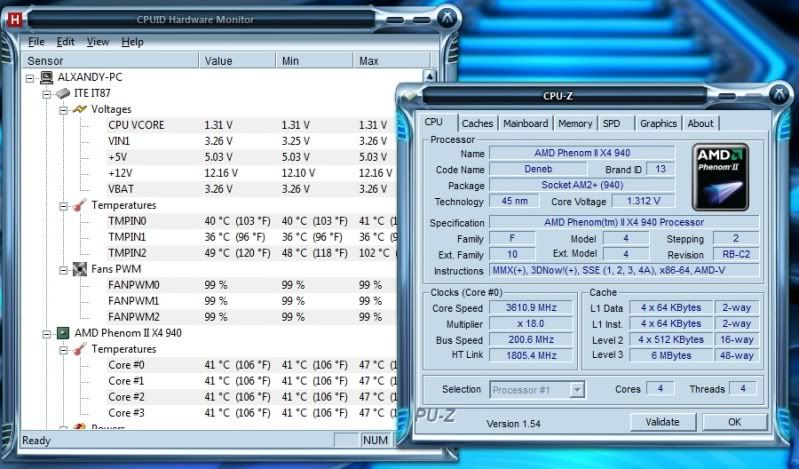799x469 pixels.
Task: Click the Value column header
Action: pos(237,61)
